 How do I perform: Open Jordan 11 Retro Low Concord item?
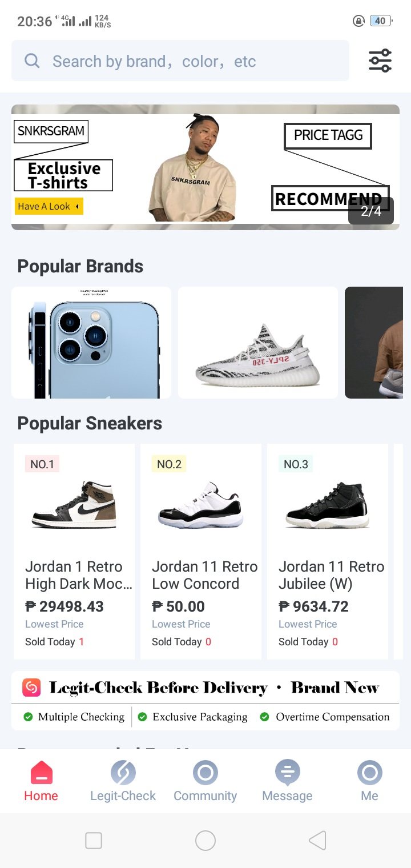tap(201, 574)
